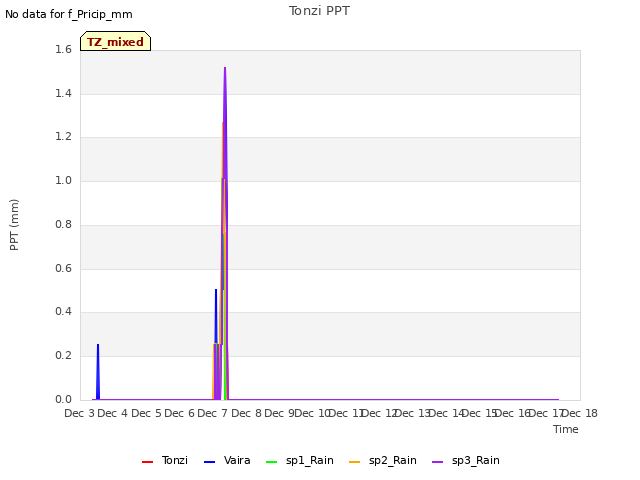Viewport: 640px width, 480px height.
Task: Click the Dec 3 x-axis tick label
Action: point(80,413)
